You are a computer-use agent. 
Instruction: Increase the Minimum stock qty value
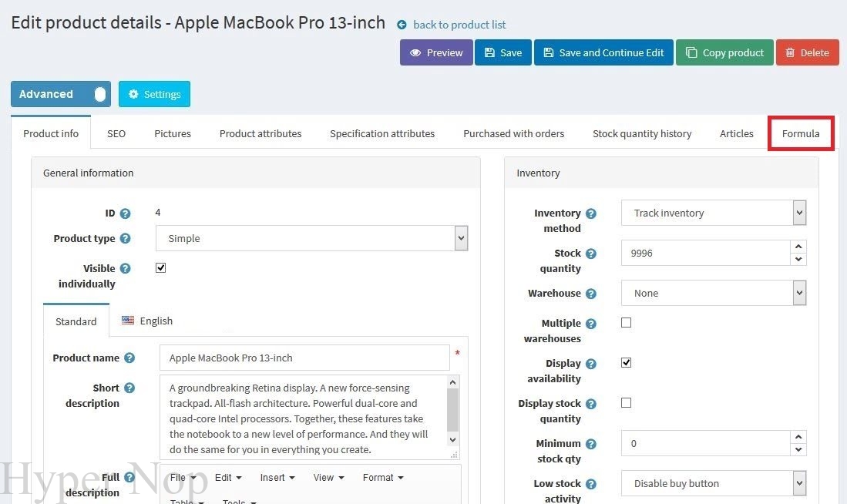[798, 437]
